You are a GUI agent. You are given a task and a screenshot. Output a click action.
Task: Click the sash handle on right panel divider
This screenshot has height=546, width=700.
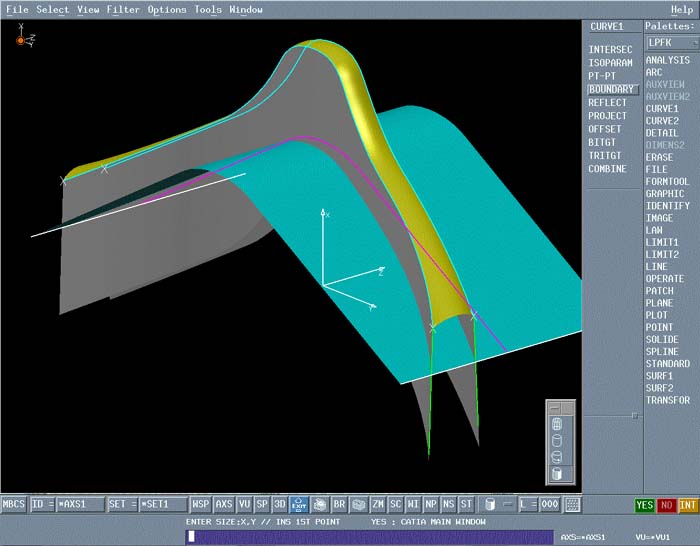(x=634, y=414)
